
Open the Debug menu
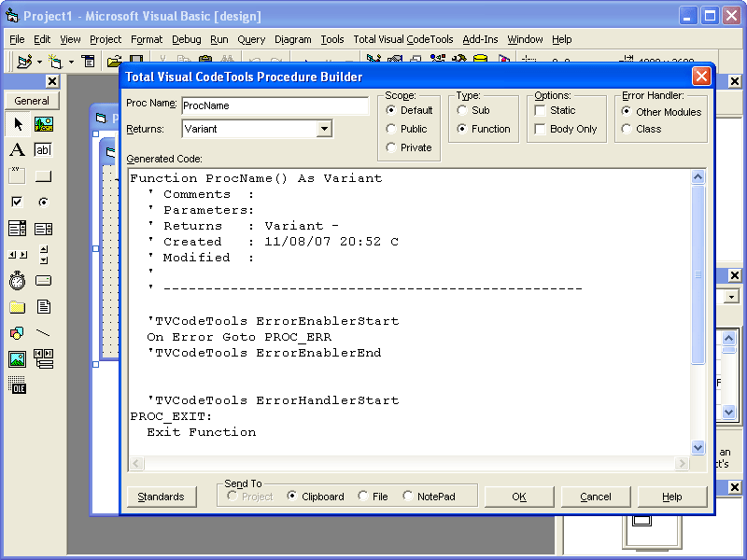[186, 39]
